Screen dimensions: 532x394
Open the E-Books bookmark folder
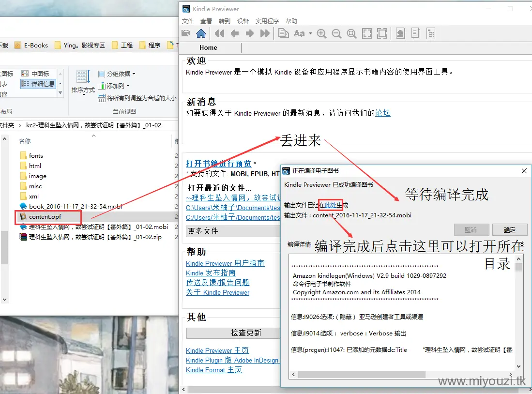[31, 45]
